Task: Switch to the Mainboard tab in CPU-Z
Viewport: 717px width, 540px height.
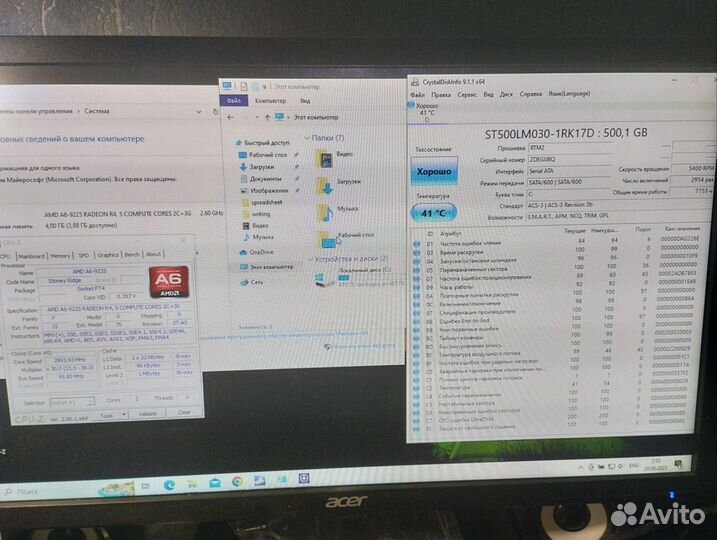Action: (32, 256)
